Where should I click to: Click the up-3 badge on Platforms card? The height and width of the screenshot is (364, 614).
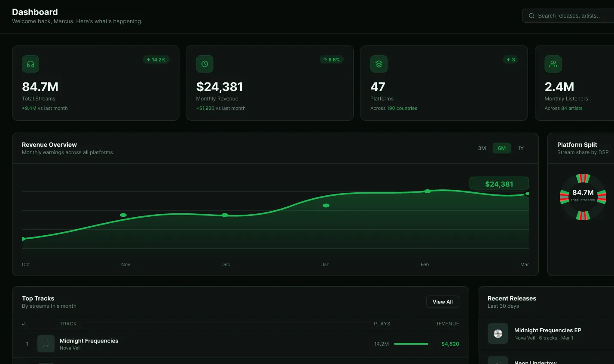510,60
